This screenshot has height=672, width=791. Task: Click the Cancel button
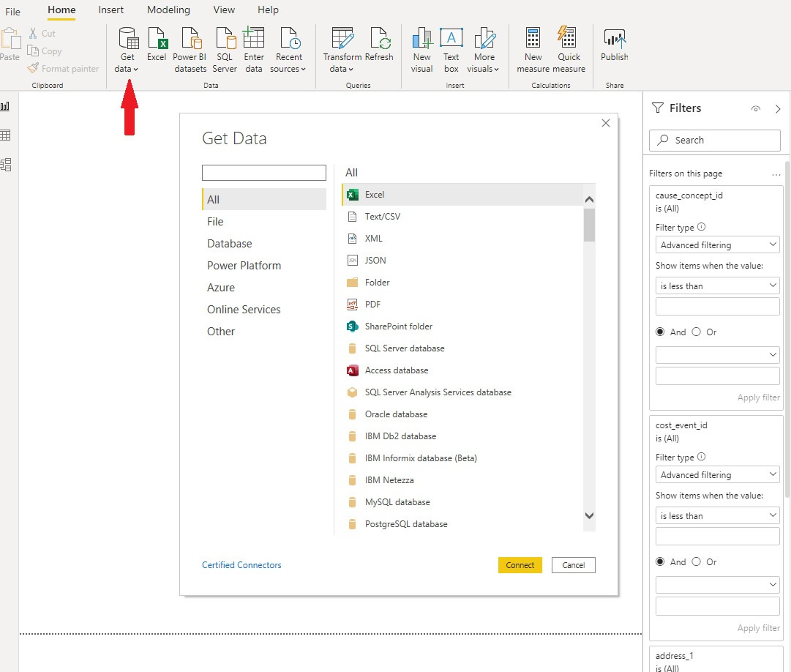coord(574,565)
